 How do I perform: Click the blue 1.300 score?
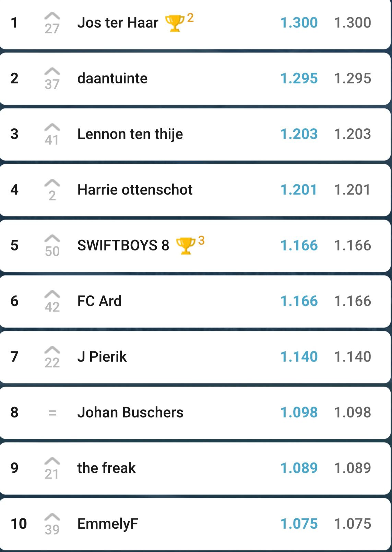tap(299, 23)
